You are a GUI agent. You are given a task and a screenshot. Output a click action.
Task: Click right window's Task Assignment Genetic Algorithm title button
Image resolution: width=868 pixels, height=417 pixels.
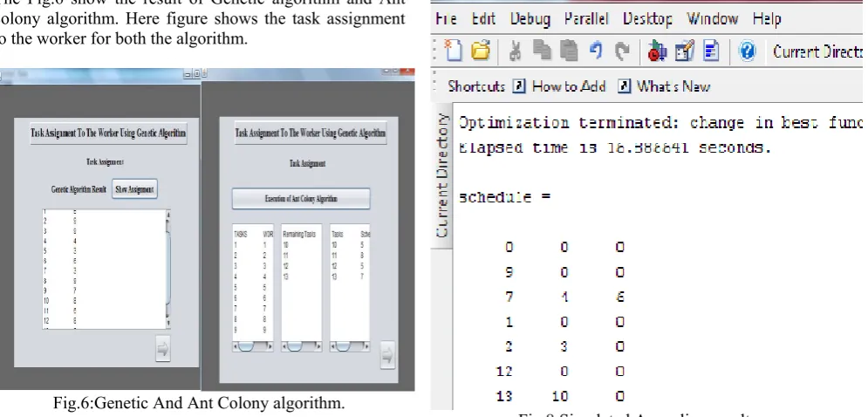(311, 133)
